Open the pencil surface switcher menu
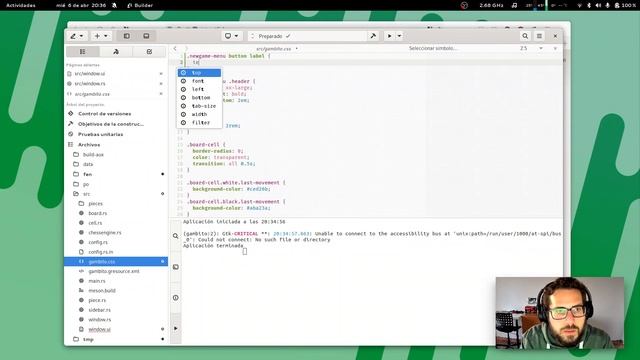Image resolution: width=640 pixels, height=360 pixels. 77,36
